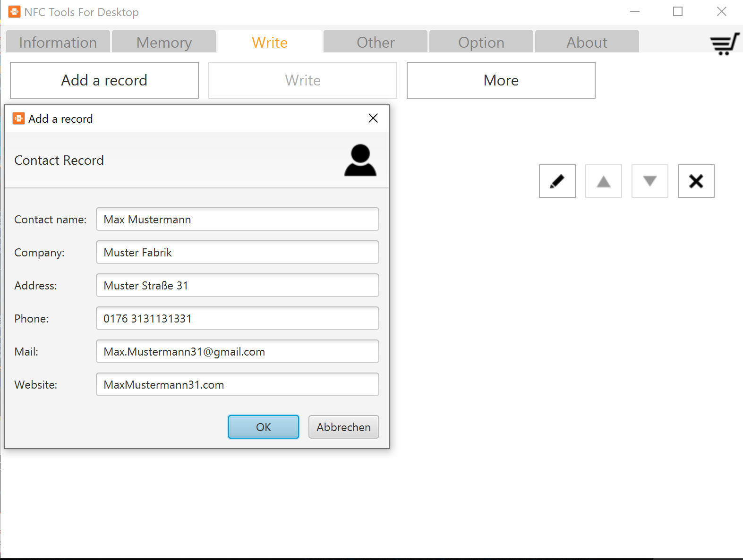The height and width of the screenshot is (560, 743).
Task: Open the More button menu
Action: [501, 80]
